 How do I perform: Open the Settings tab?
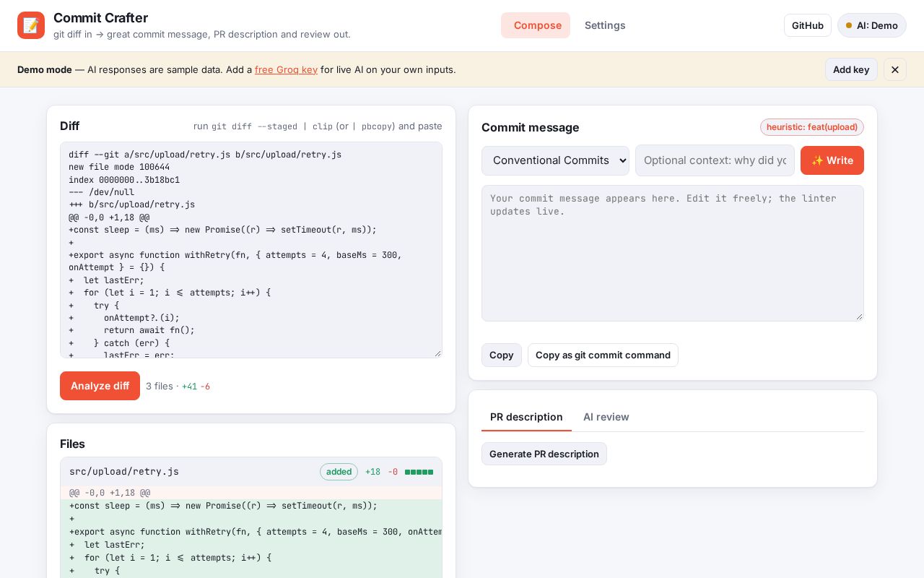coord(605,25)
